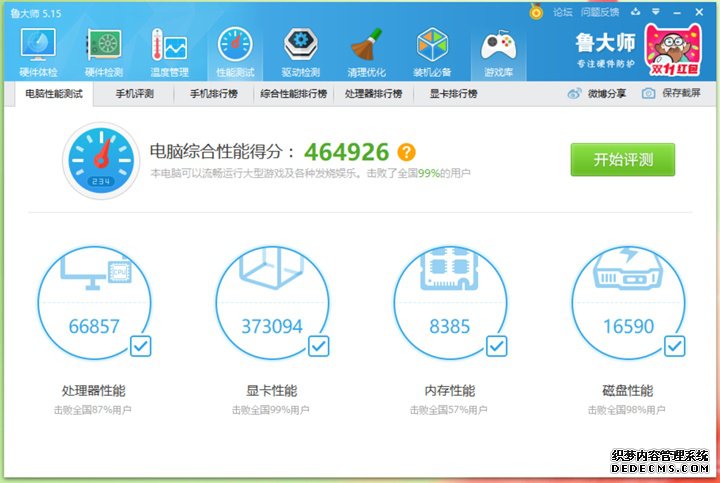Open 清理优化 cleanup broom icon
The image size is (720, 483).
(x=366, y=45)
